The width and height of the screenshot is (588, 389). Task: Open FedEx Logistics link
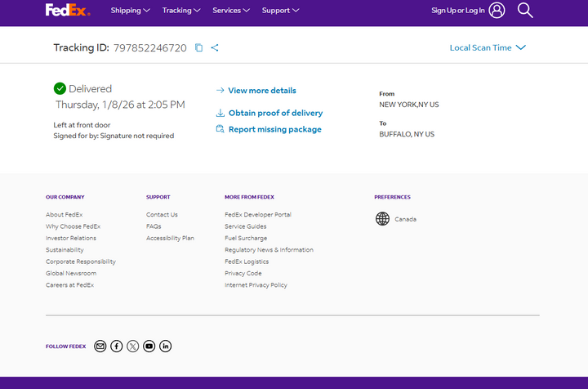pos(247,262)
